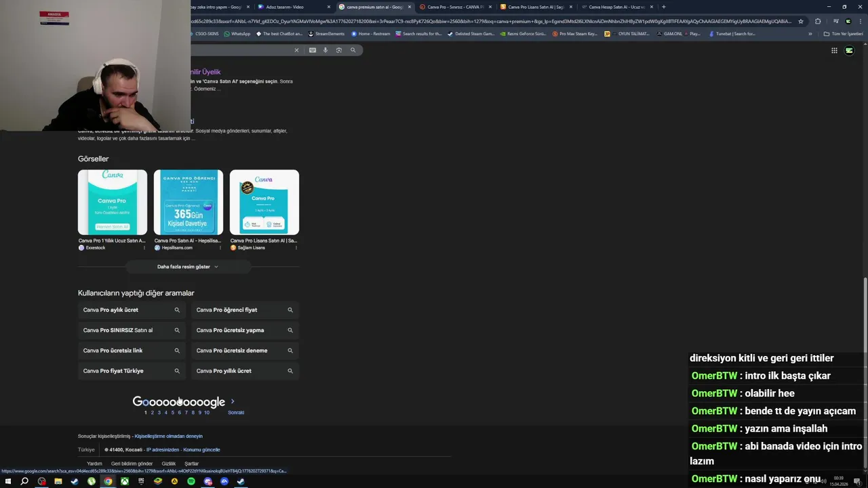Screen dimensions: 868x488
Task: Close the 'Adsız tasarım - Video' tab
Action: 329,7
